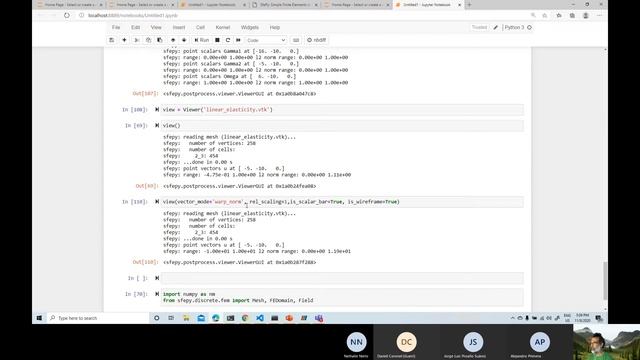Open File Explorer from the taskbar
Image resolution: width=640 pixels, height=360 pixels.
[x=186, y=318]
